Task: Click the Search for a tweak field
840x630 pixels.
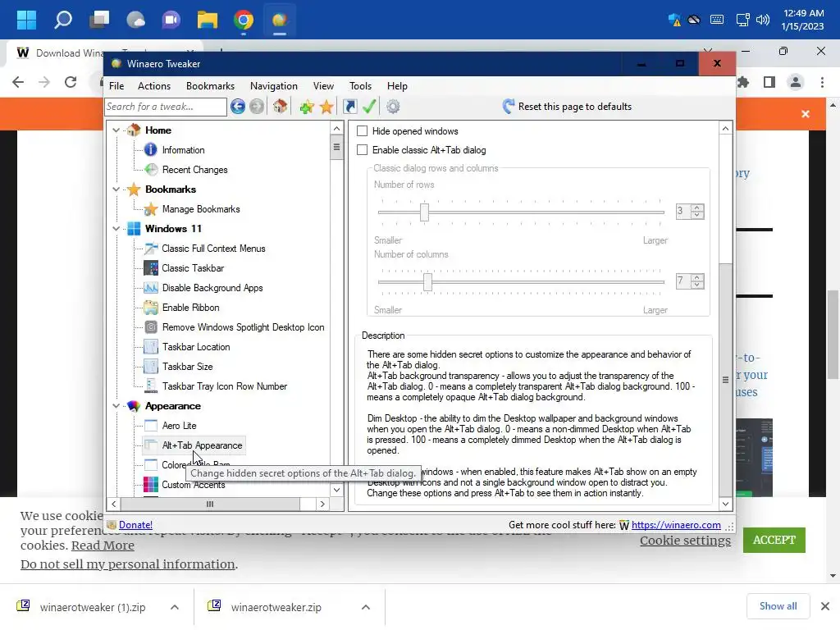Action: (x=166, y=107)
